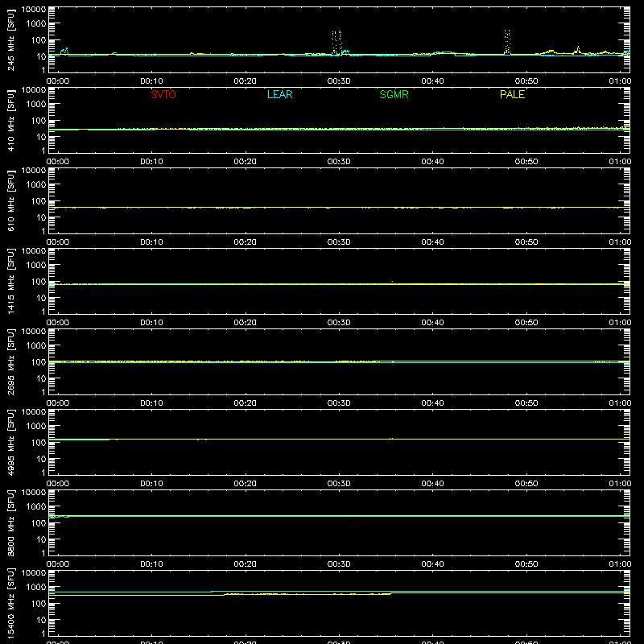Click 00:20 time label under 1415 MHz panel

coord(246,323)
